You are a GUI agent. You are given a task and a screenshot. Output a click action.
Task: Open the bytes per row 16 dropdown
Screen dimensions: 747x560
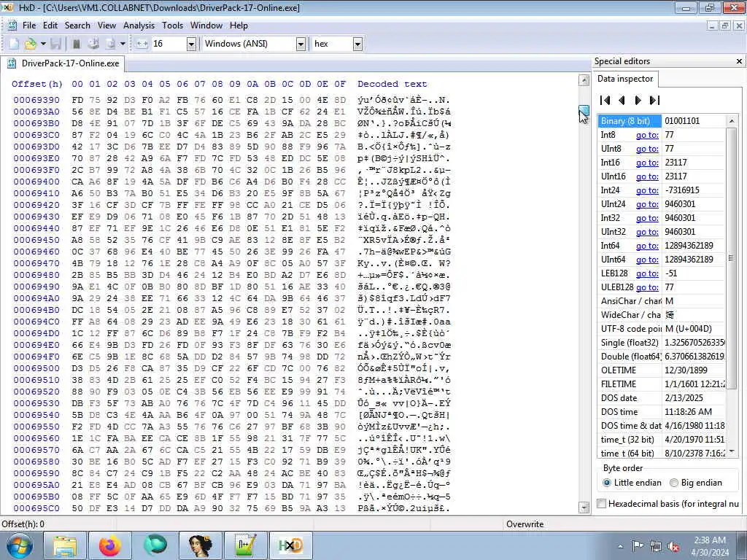click(191, 44)
